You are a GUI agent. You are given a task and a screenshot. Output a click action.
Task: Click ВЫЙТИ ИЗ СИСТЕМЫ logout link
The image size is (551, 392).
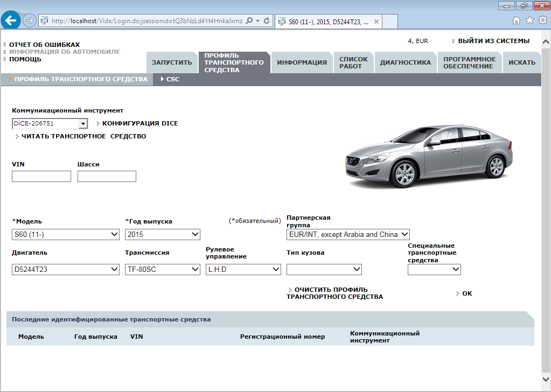[493, 41]
